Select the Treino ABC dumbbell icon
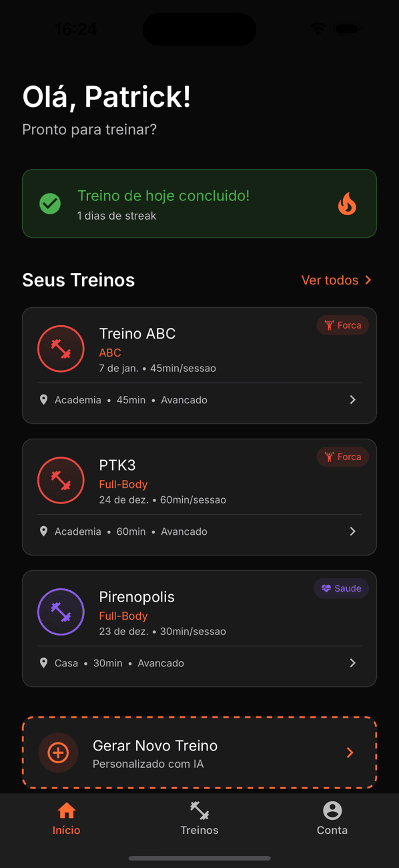Viewport: 399px width, 868px height. click(x=61, y=348)
